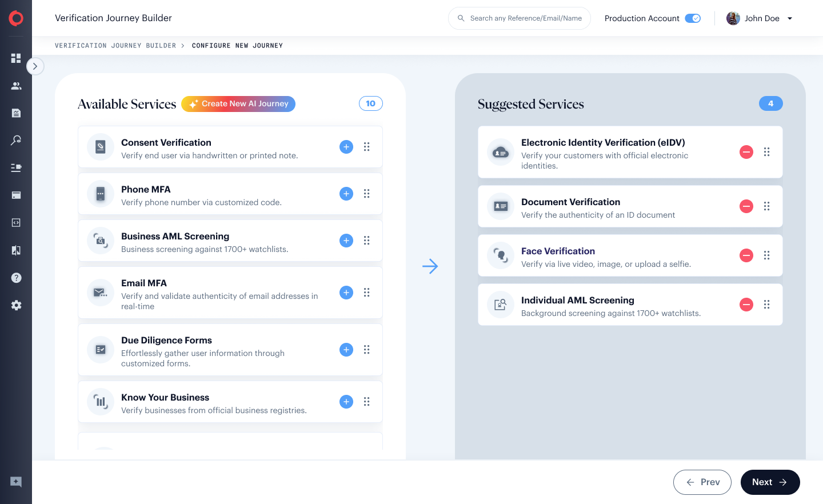Click the Search Reference/Email/Name field

click(x=520, y=18)
